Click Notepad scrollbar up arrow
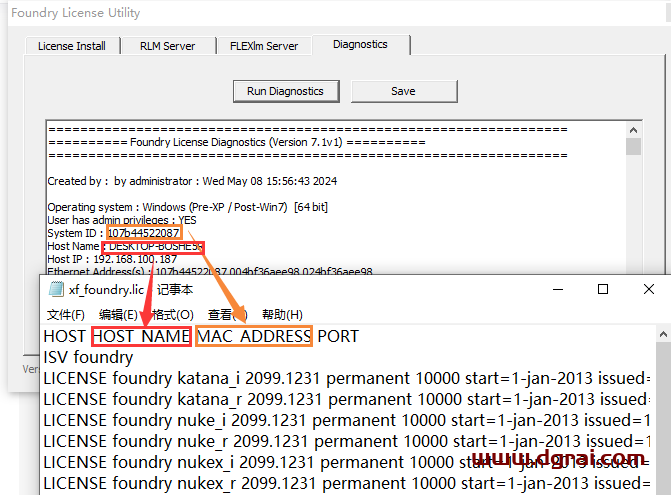 point(663,335)
